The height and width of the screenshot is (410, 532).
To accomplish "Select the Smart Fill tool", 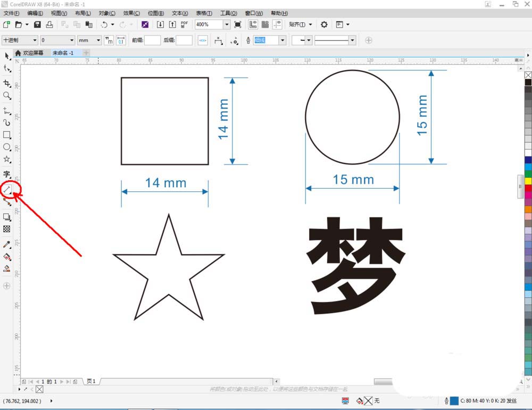I will click(7, 269).
